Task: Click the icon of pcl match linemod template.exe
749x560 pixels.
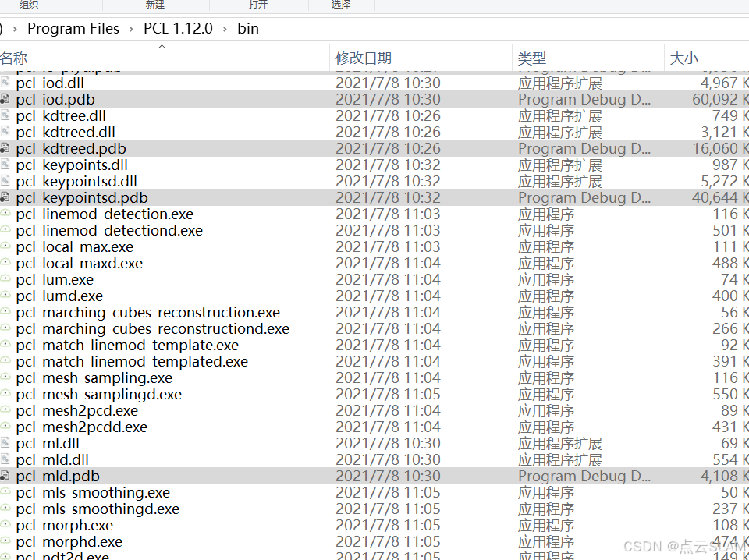Action: [5, 345]
